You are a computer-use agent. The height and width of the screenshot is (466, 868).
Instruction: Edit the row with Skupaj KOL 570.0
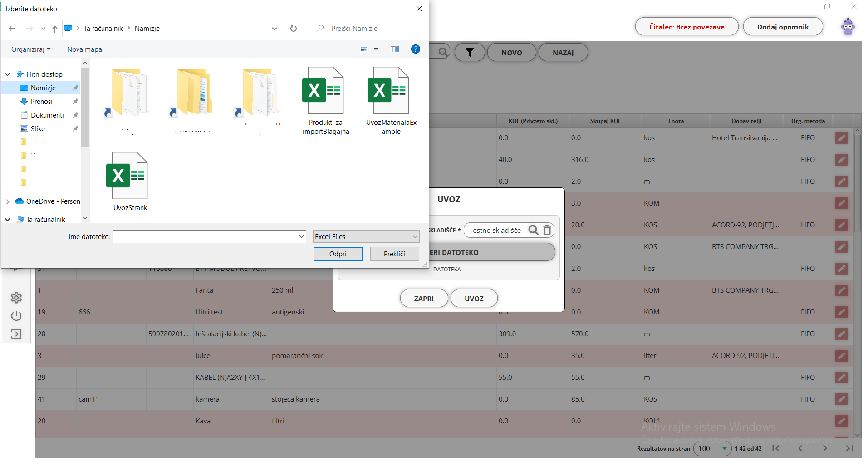(841, 334)
